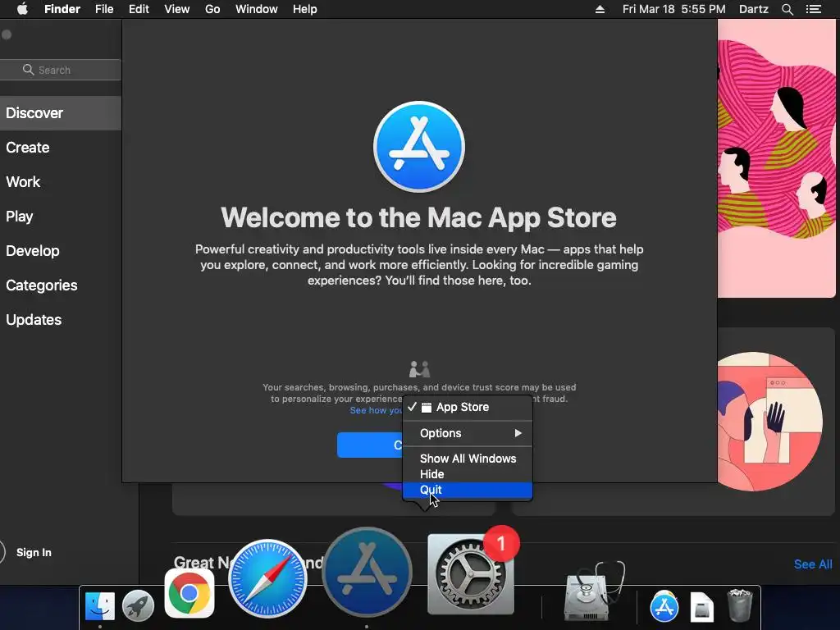Open the Window menu
The width and height of the screenshot is (840, 630).
tap(257, 9)
